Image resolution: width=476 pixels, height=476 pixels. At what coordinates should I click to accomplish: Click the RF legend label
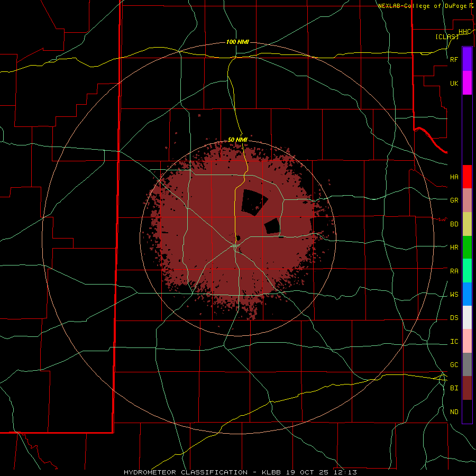pyautogui.click(x=454, y=59)
